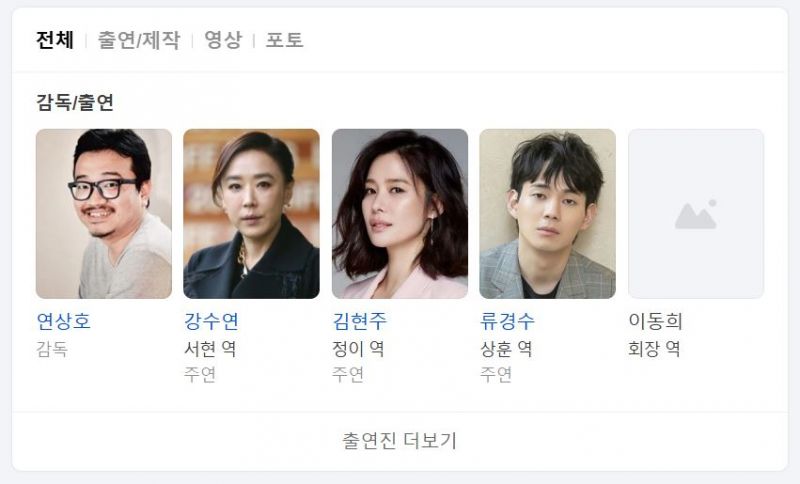Click the 상훈 역 role label
This screenshot has width=800, height=484.
[x=506, y=349]
